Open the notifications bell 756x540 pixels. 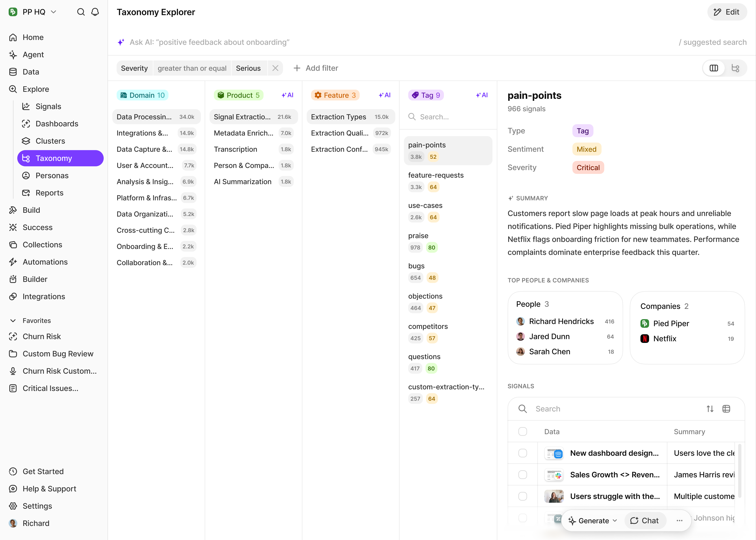click(x=95, y=12)
